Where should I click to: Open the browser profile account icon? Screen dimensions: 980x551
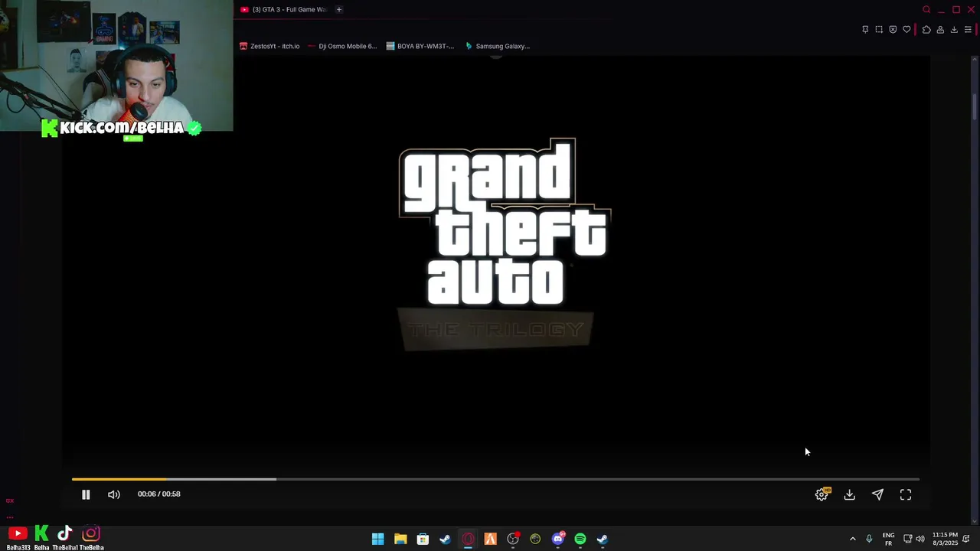click(x=940, y=30)
